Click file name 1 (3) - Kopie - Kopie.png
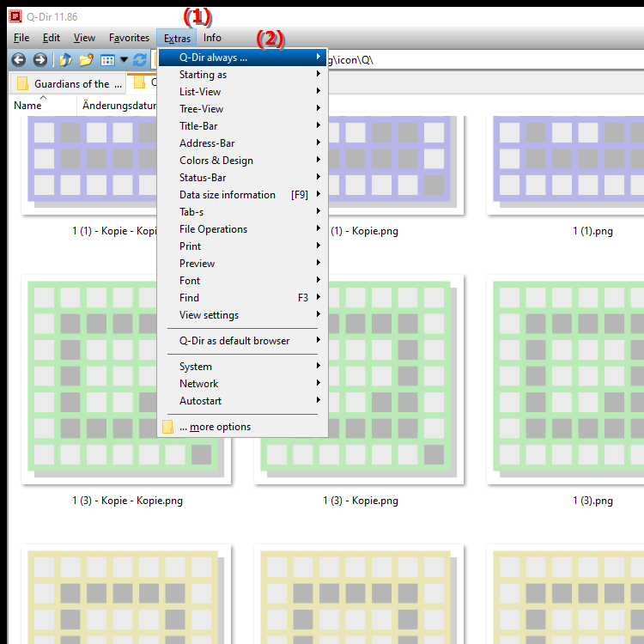The height and width of the screenshot is (644, 644). tap(127, 501)
